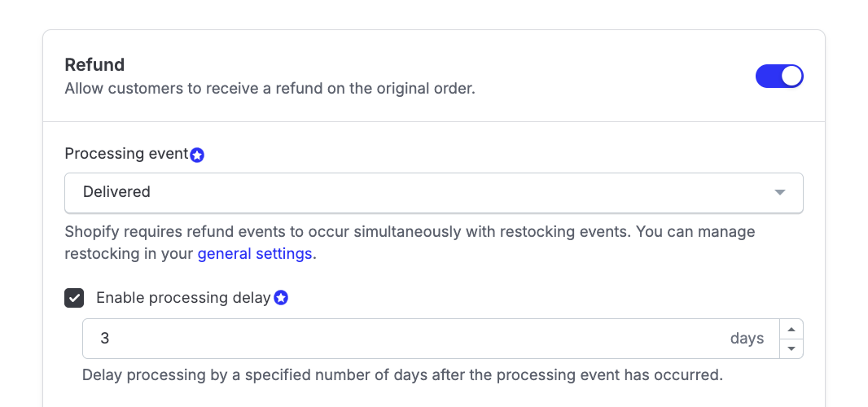Click the "restocking in your" text before the link
Viewport: 868px width, 407px height.
click(129, 254)
